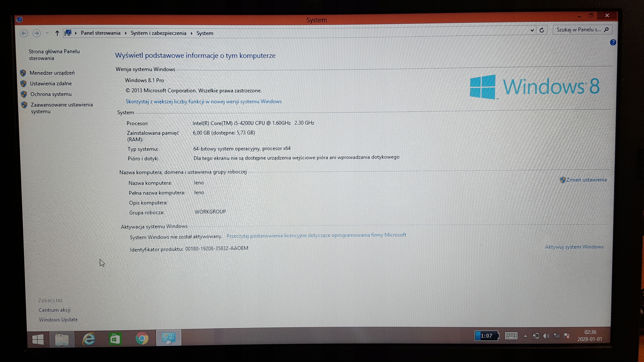Show hidden tray icons arrow

(x=525, y=336)
